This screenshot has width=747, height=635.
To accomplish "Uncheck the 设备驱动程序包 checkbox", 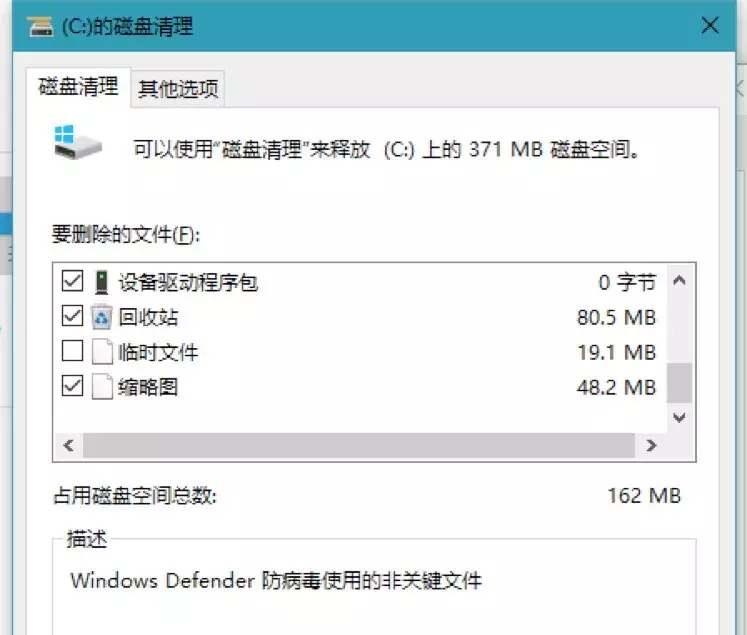I will (x=72, y=283).
